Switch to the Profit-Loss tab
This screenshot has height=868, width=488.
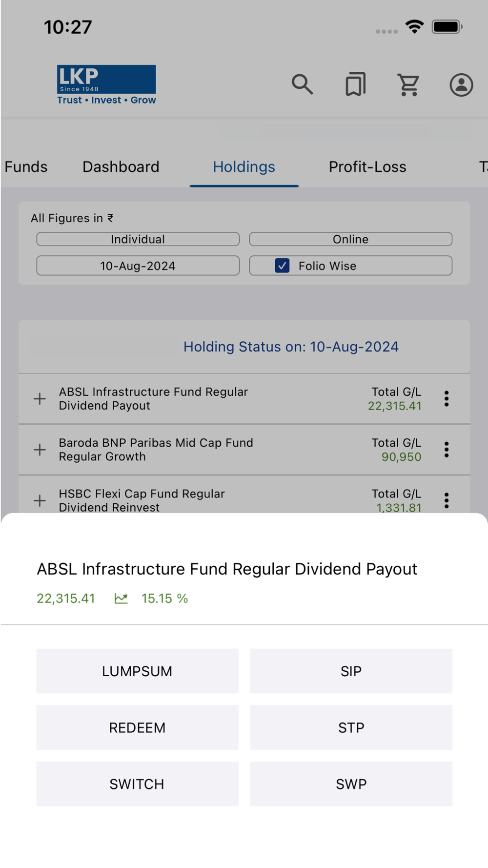pyautogui.click(x=367, y=167)
